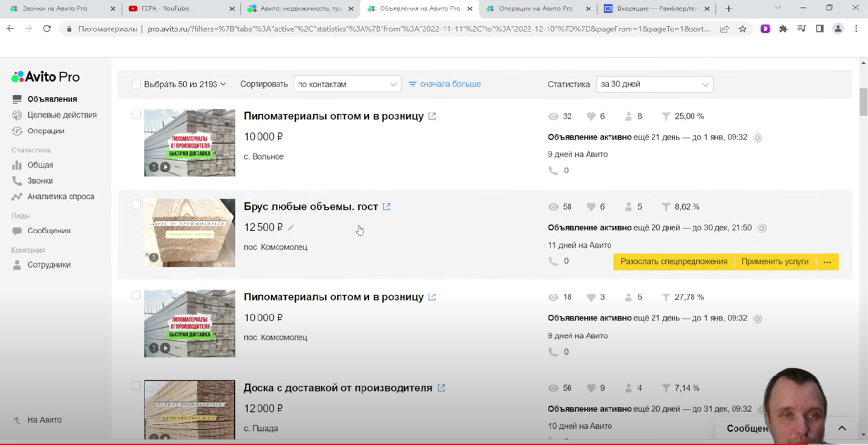Expand the 'за 30 дней' statistics period dropdown
Image resolution: width=868 pixels, height=445 pixels.
pos(654,84)
